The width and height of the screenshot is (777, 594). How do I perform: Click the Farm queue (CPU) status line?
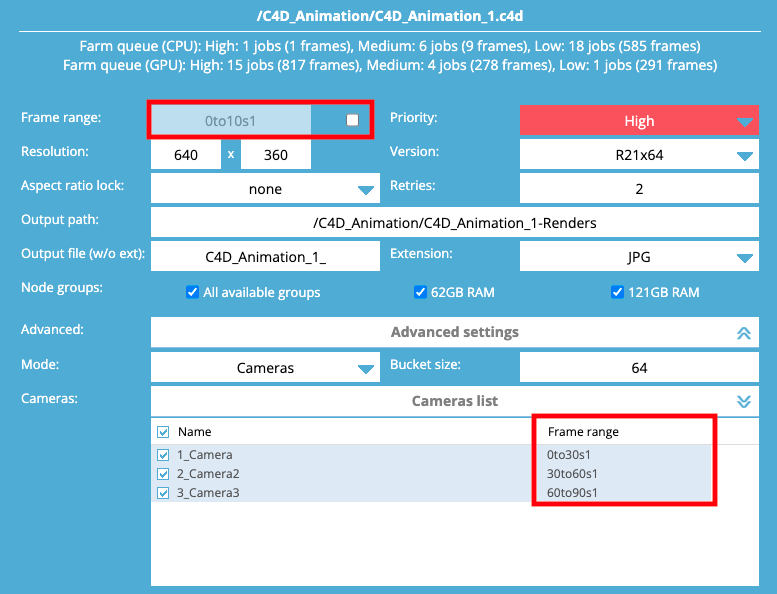click(390, 46)
